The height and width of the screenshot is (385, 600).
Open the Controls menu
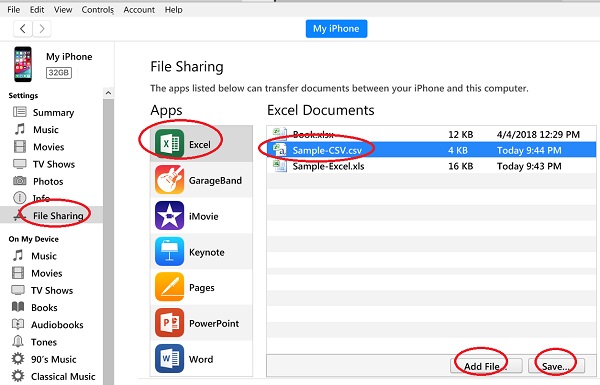pos(98,10)
